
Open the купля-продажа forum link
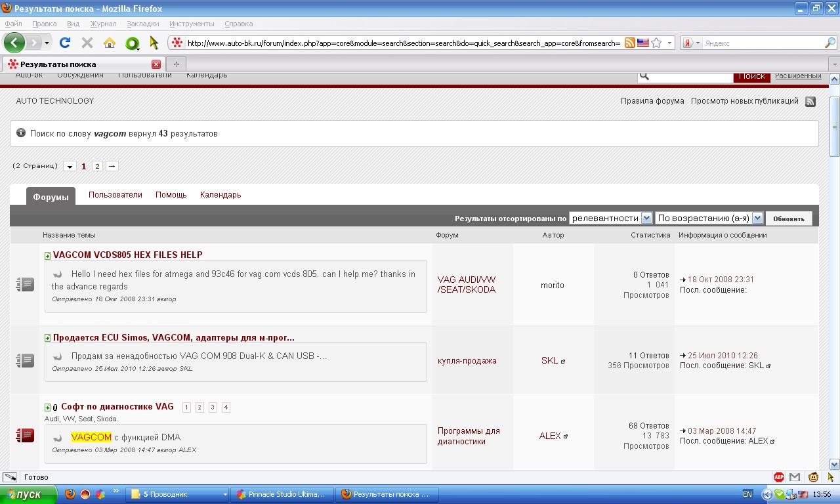click(x=467, y=361)
